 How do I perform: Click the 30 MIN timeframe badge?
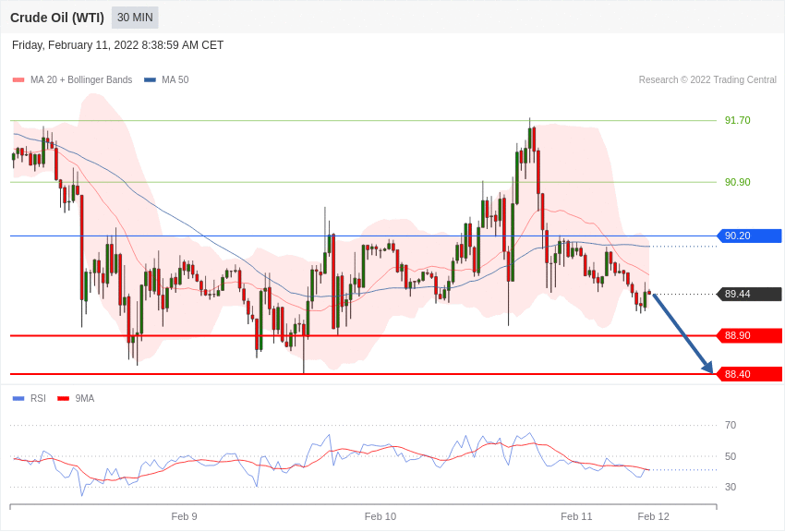[135, 18]
